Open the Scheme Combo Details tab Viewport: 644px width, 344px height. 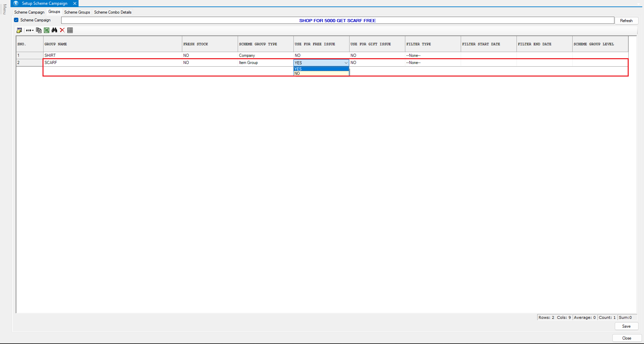pos(113,12)
